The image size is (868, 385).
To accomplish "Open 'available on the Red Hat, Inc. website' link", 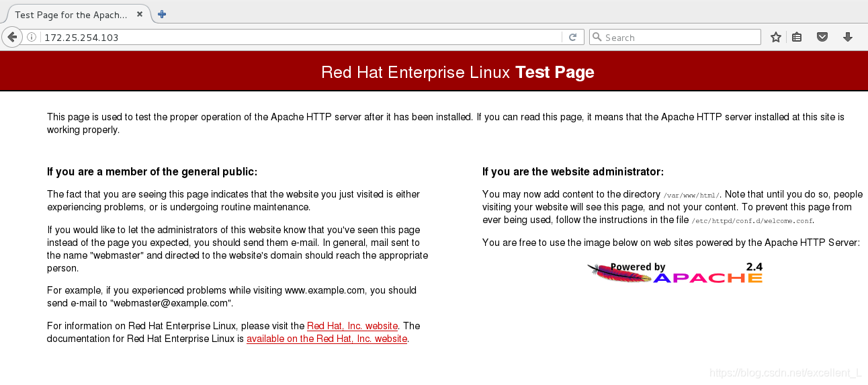I will [x=327, y=339].
